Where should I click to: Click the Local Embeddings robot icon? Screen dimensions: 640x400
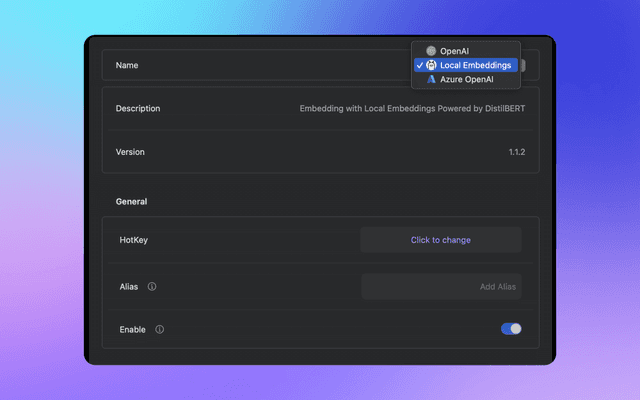(x=431, y=65)
